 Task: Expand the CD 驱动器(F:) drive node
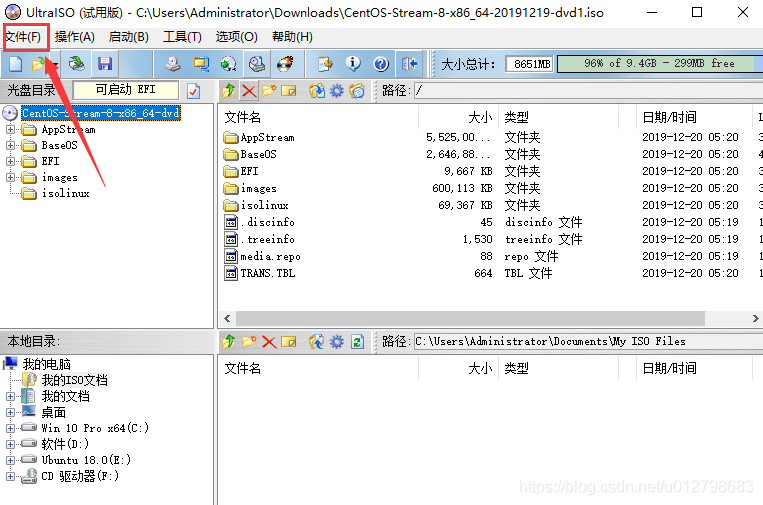(10, 476)
